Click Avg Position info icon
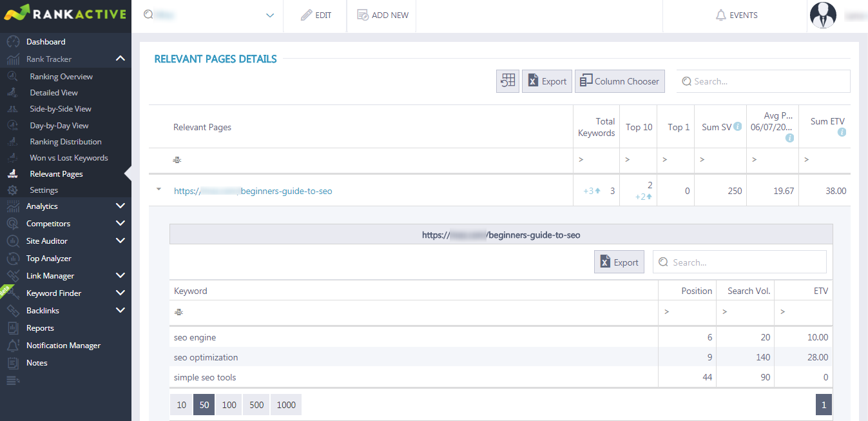The height and width of the screenshot is (421, 868). [x=789, y=138]
